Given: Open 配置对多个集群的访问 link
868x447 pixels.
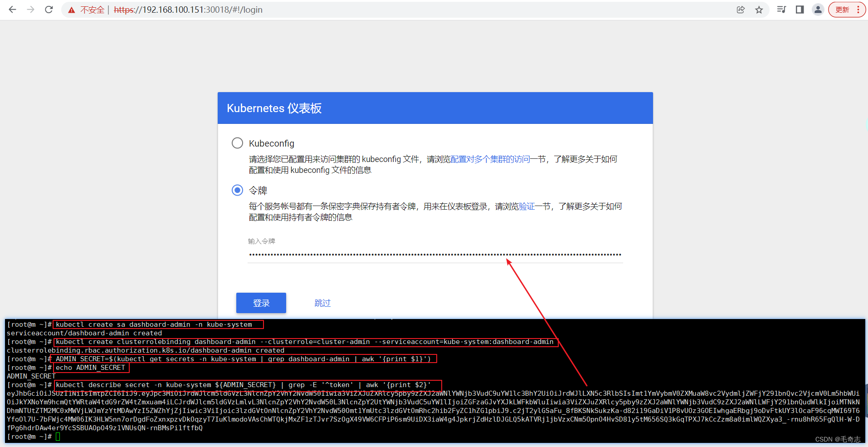Looking at the screenshot, I should tap(490, 159).
